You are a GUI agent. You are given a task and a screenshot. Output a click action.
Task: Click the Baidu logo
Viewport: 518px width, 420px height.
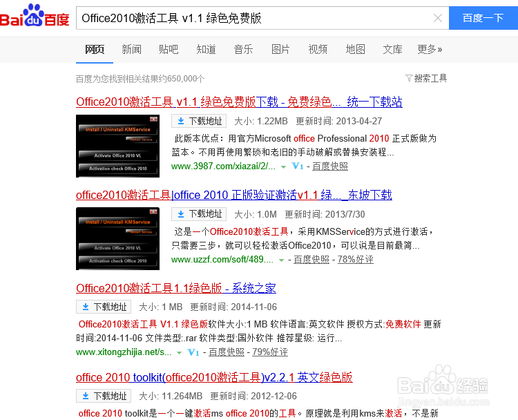(x=35, y=16)
